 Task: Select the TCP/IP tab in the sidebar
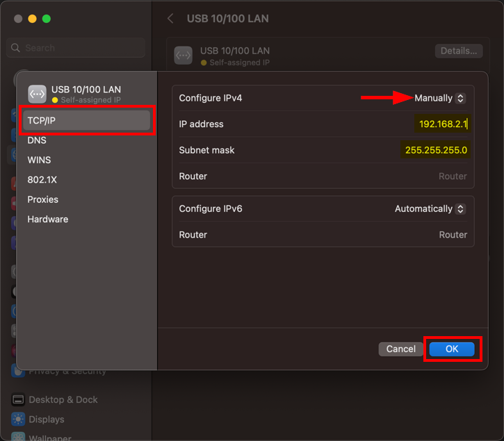(86, 120)
